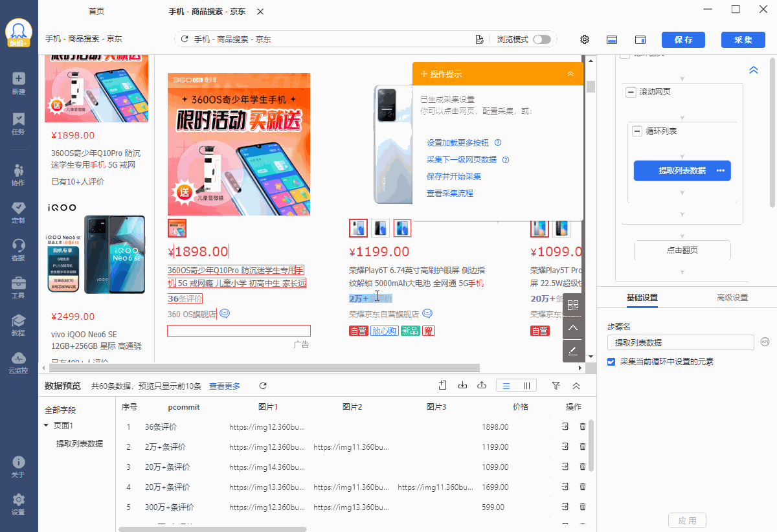Switch to the side panel layout icon
Screen dimensions: 777x532
(640, 39)
